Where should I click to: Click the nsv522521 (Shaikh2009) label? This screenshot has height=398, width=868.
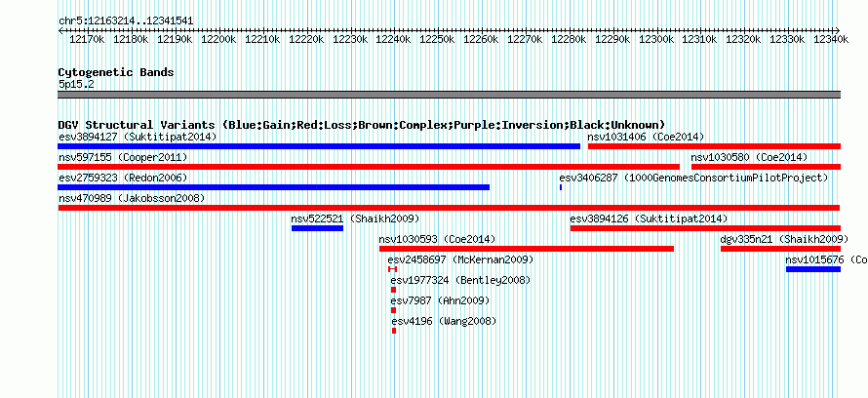[x=355, y=219]
